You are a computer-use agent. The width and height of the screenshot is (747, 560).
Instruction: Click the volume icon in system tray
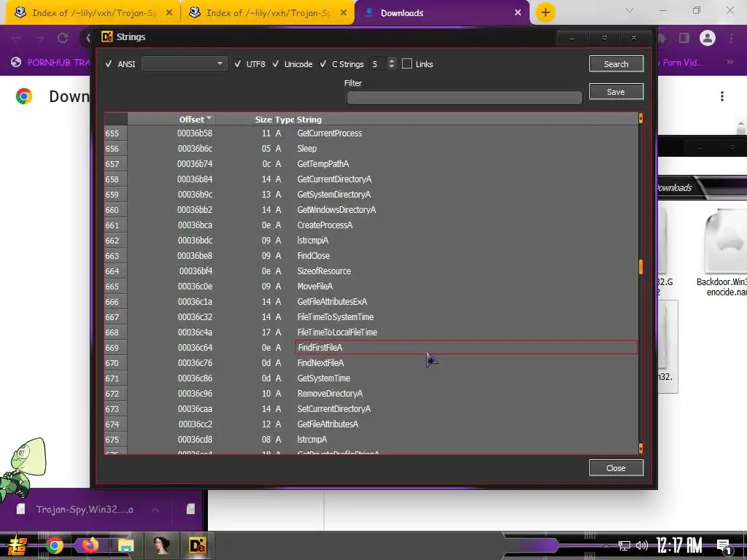point(642,545)
